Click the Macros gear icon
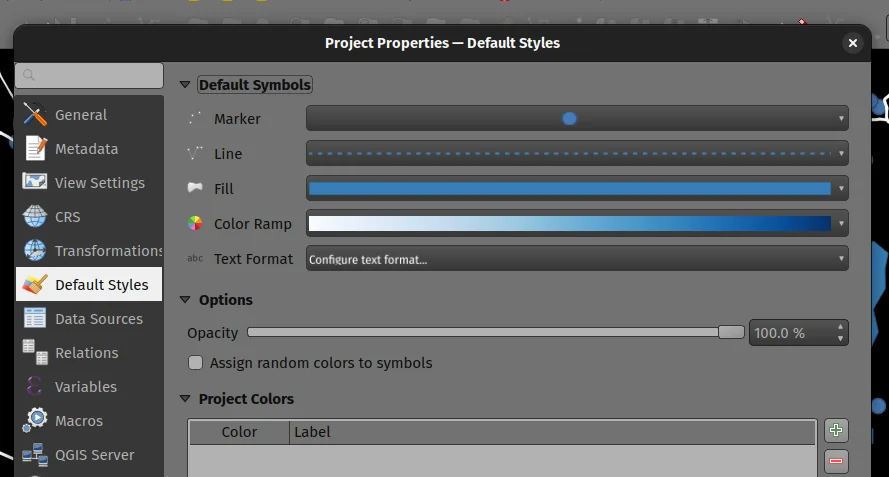This screenshot has width=889, height=477. 35,421
